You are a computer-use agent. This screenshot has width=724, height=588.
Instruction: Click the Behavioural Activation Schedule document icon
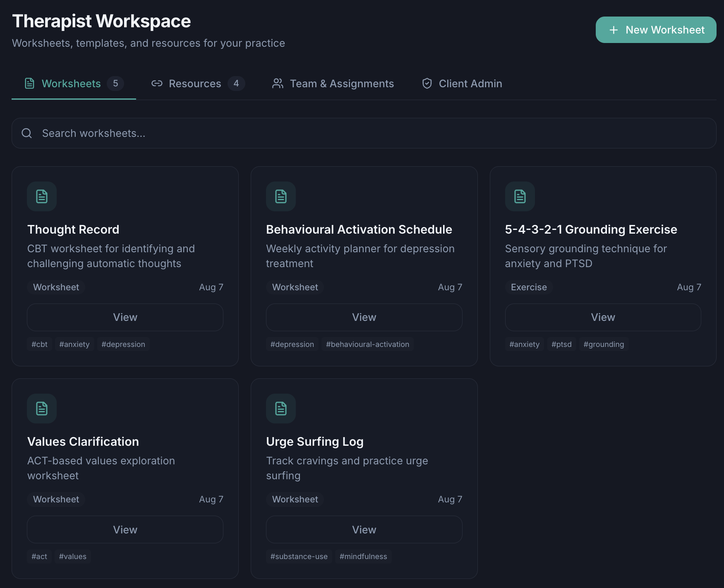pos(281,196)
